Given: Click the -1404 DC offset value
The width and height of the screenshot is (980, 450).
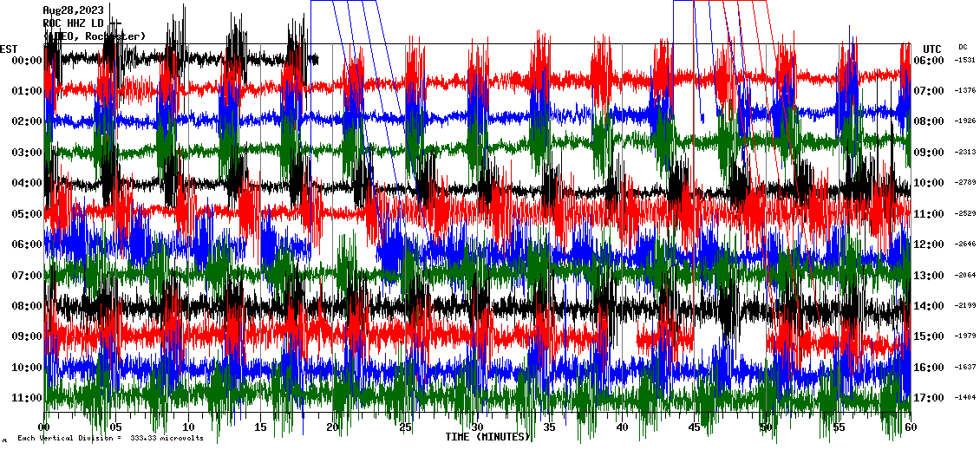Looking at the screenshot, I should click(x=965, y=398).
